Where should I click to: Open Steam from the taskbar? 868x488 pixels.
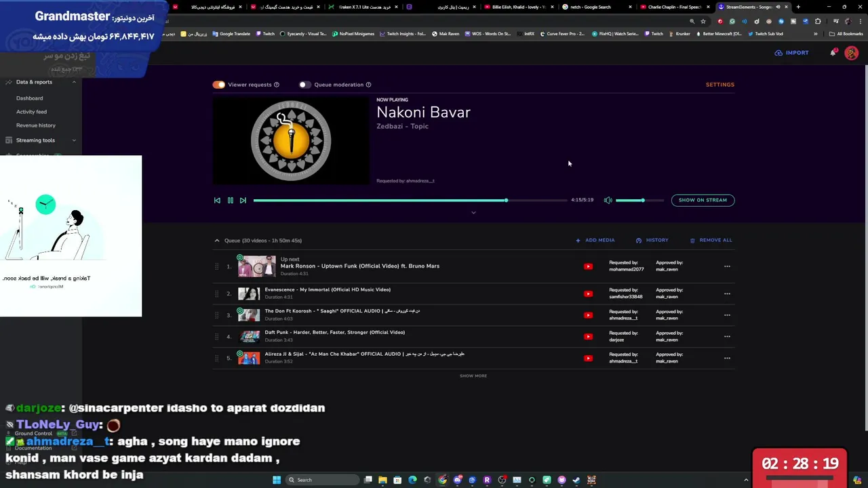(x=576, y=480)
